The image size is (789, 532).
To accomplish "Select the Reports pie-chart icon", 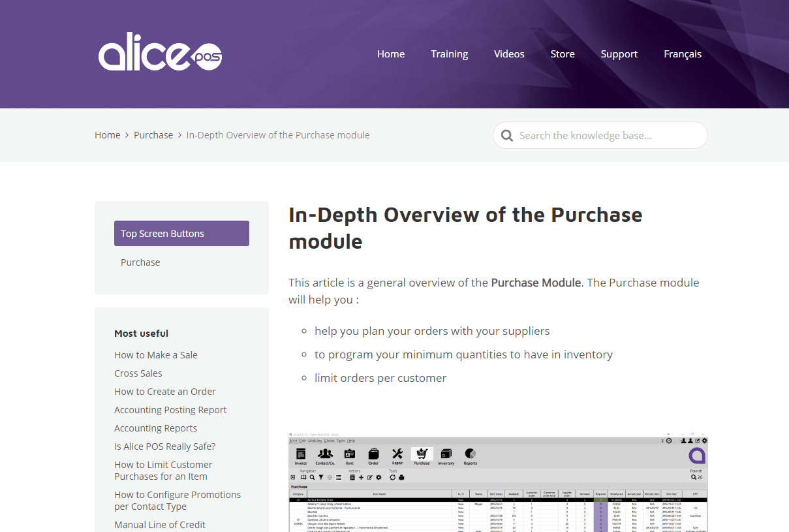I will (471, 454).
